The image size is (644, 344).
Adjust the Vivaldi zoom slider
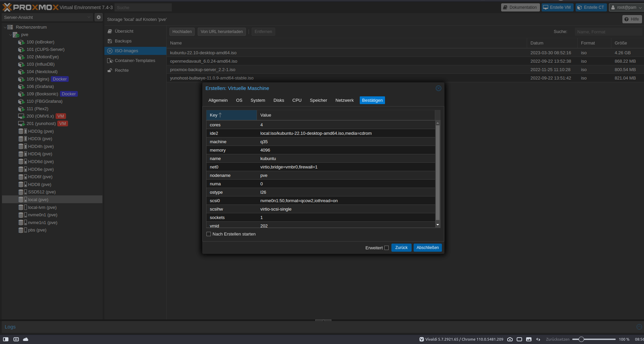[x=581, y=339]
